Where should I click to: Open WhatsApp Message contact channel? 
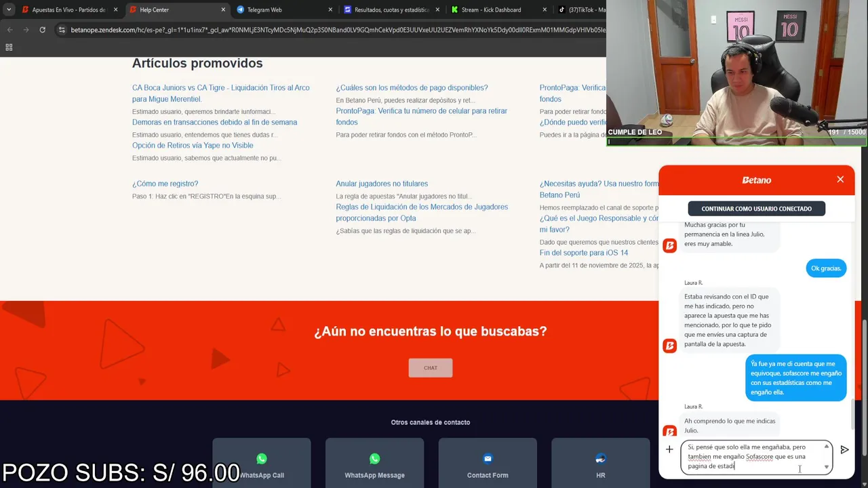374,464
